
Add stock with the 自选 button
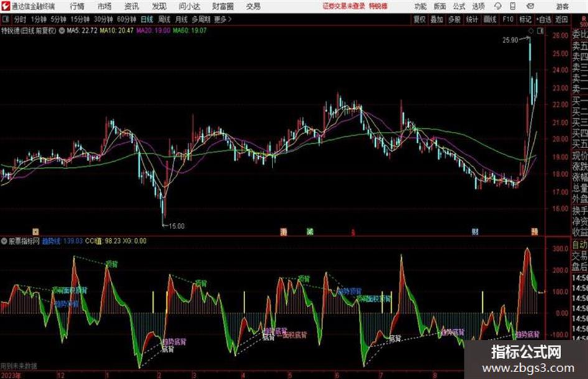click(544, 19)
